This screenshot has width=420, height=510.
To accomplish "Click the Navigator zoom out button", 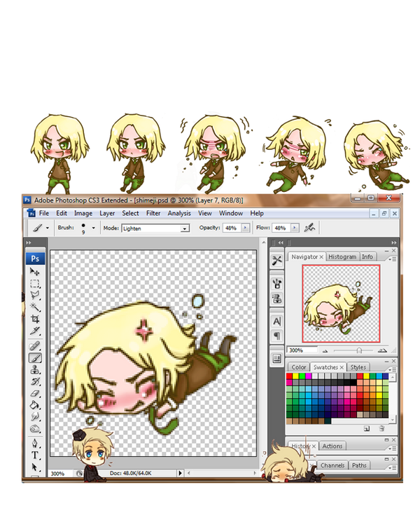I will coord(325,351).
